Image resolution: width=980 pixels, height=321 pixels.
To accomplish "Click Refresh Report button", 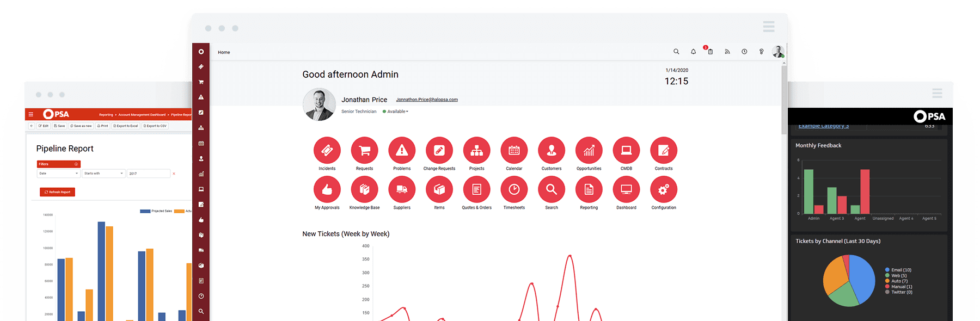I will [57, 192].
